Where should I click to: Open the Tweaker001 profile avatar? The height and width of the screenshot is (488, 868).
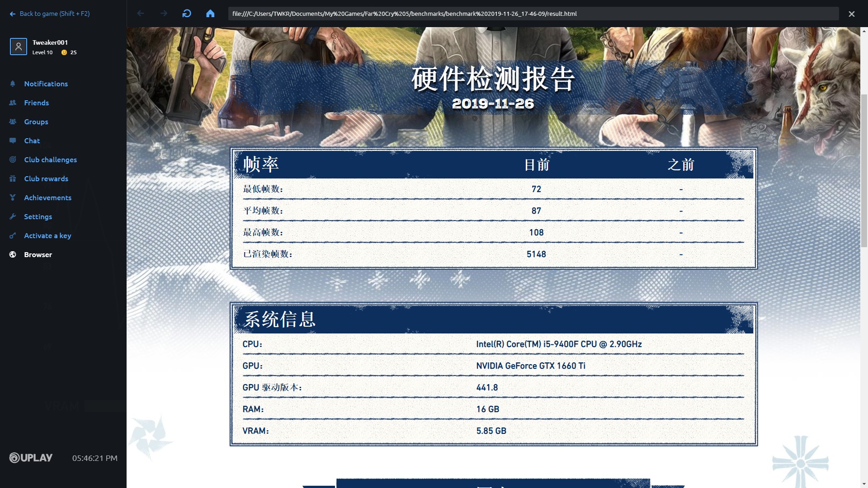click(x=19, y=47)
